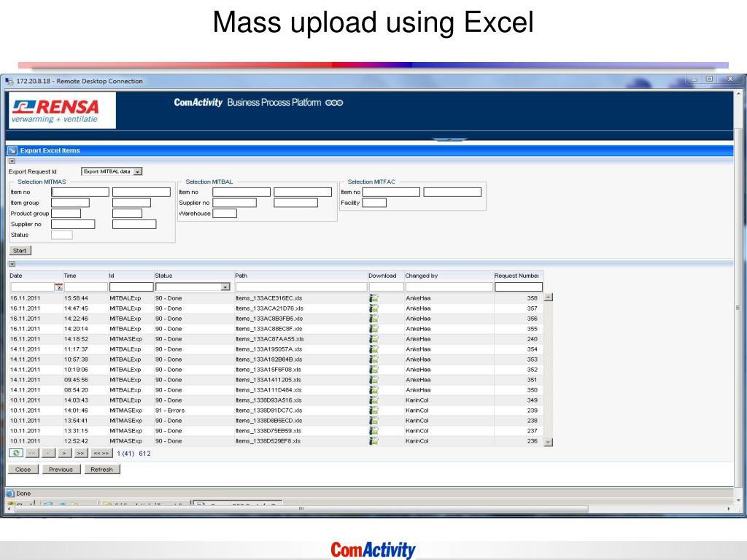Click the Path column filter field
This screenshot has height=560, width=747.
[x=301, y=287]
